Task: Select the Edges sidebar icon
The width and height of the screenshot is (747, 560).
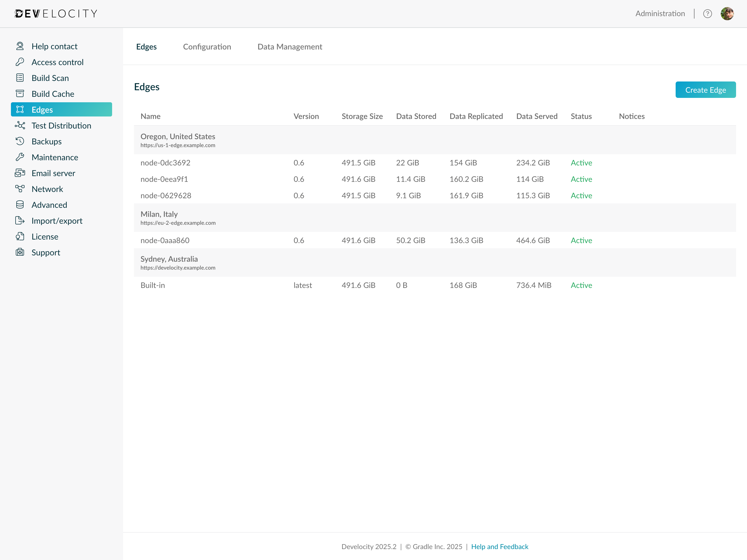Action: pos(20,109)
